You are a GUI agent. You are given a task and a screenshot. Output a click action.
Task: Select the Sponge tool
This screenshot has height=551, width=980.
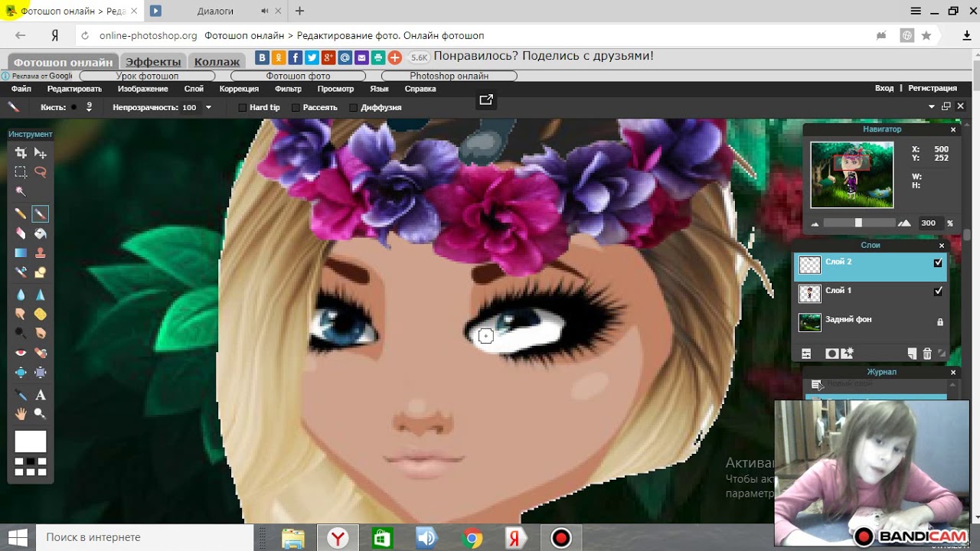(x=41, y=314)
